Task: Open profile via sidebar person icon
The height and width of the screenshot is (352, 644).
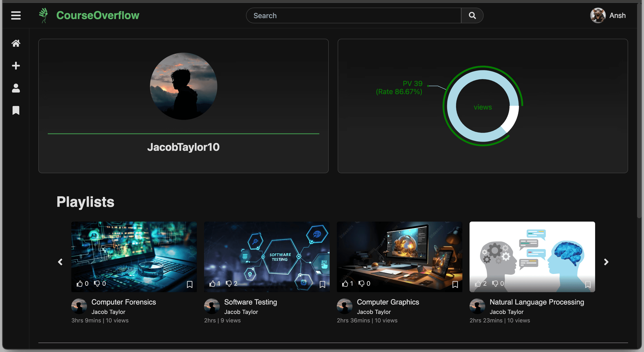Action: point(16,88)
